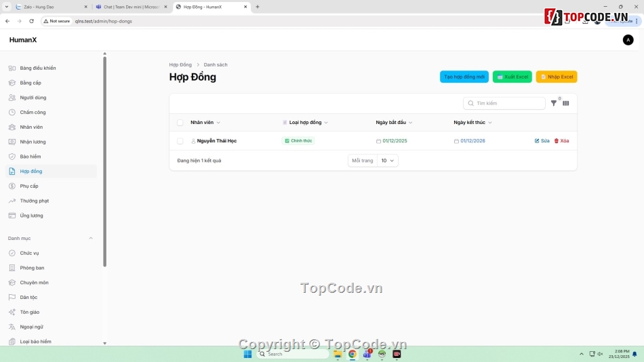Click the Bằng cấp graduation cap icon
Image resolution: width=644 pixels, height=362 pixels.
12,83
